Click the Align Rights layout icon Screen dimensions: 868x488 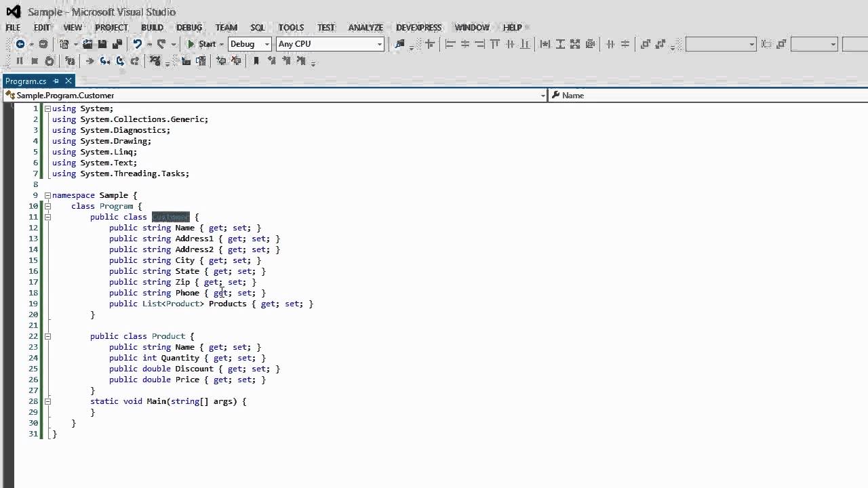pos(479,44)
